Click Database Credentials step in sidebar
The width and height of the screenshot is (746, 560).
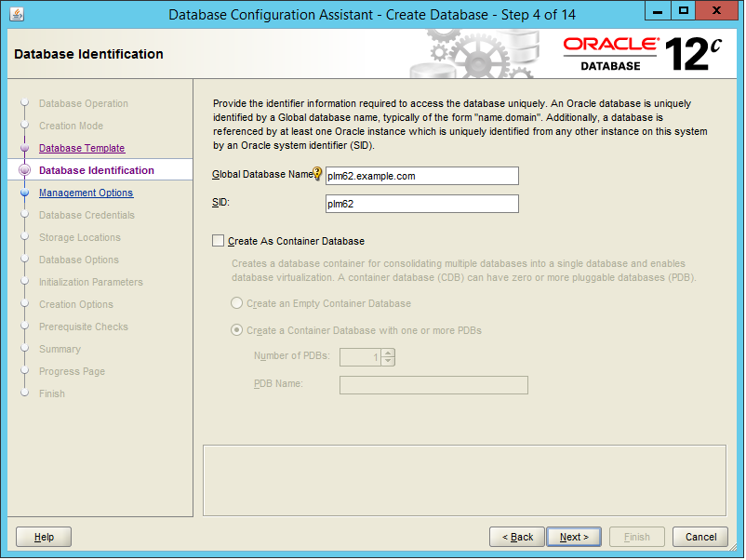(x=87, y=215)
